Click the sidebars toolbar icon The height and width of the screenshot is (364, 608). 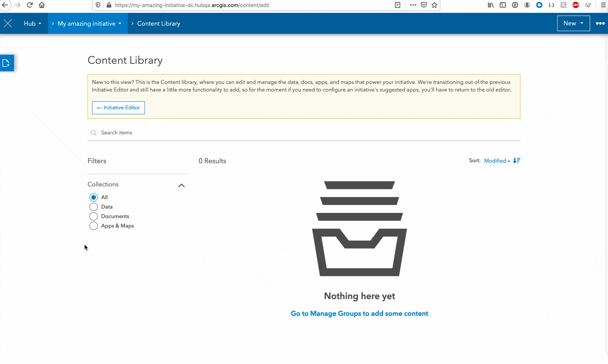503,5
